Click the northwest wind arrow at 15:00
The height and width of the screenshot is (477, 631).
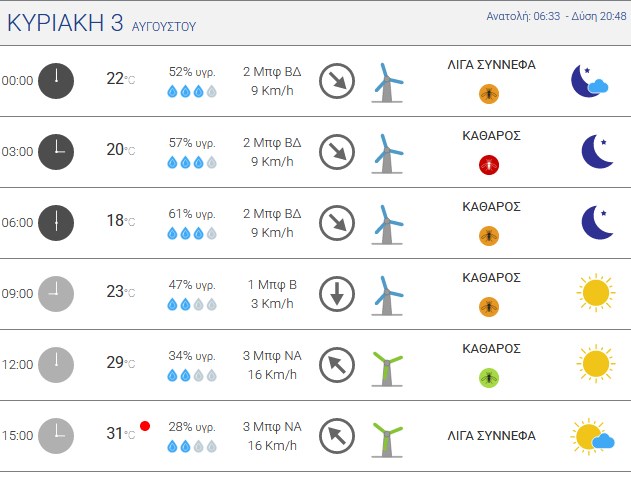(x=337, y=436)
